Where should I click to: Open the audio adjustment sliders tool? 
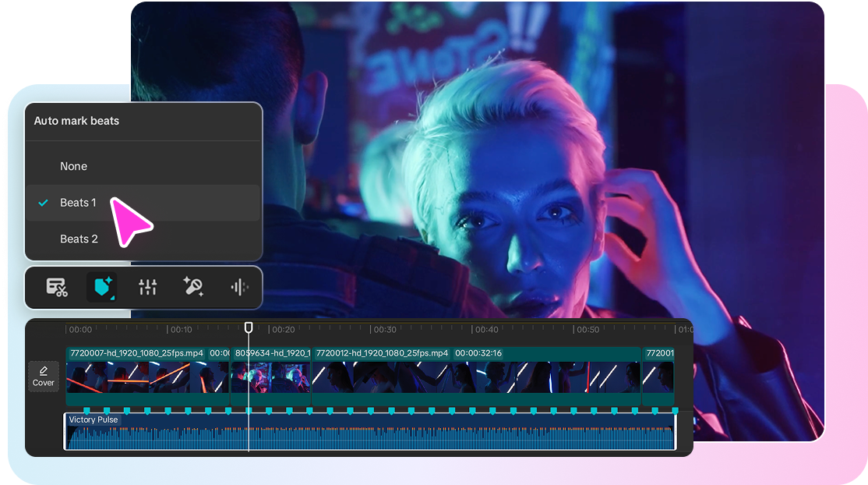pos(147,287)
